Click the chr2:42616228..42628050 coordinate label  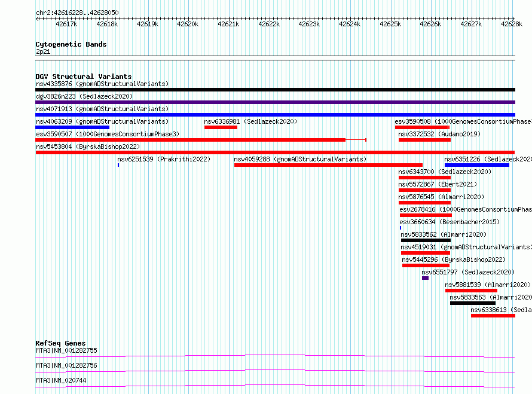coord(77,13)
